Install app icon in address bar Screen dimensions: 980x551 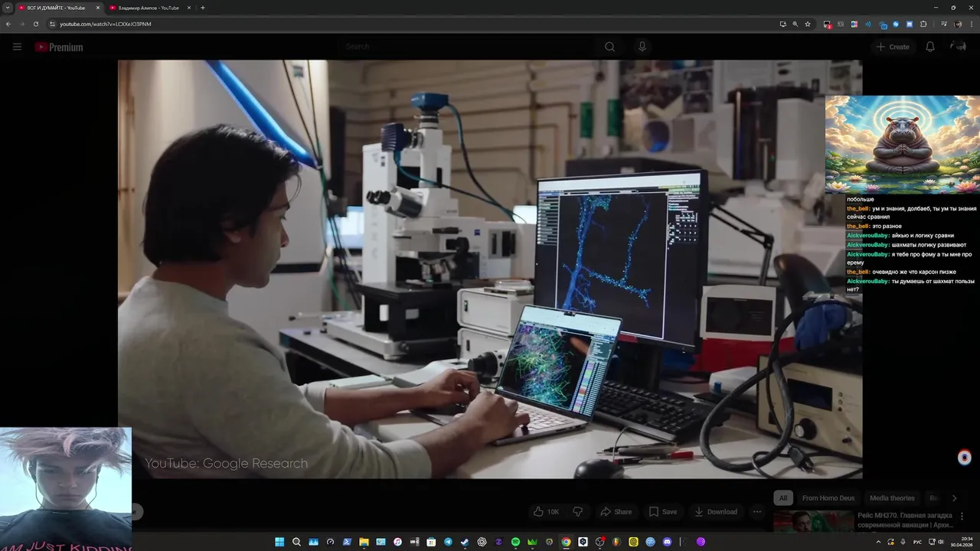(782, 24)
